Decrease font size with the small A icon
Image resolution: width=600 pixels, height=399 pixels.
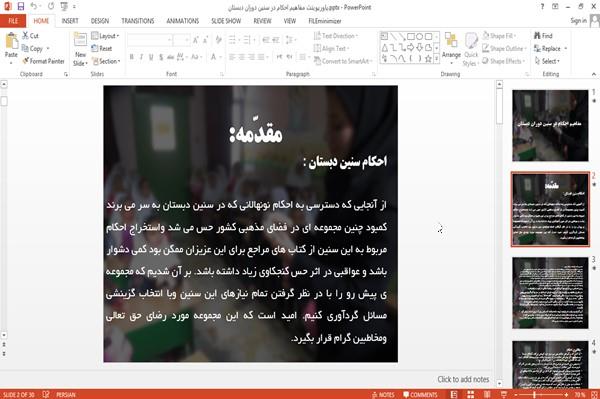(205, 40)
